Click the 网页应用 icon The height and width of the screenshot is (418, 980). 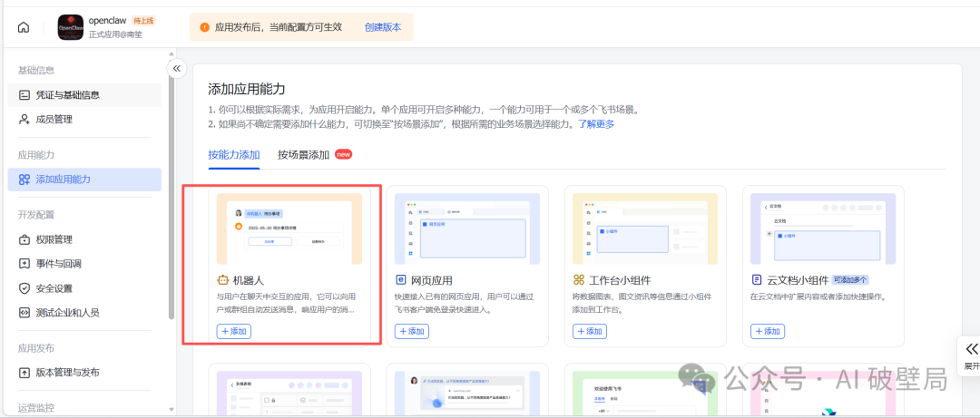[401, 280]
